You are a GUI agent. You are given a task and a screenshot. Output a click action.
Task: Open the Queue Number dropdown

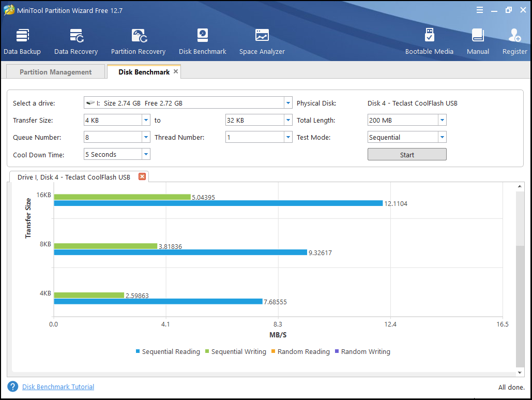(146, 137)
